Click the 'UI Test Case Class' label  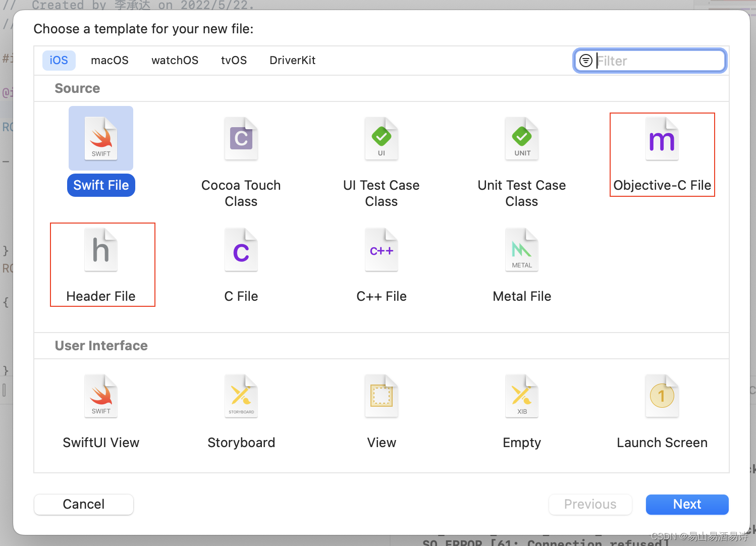pyautogui.click(x=382, y=193)
